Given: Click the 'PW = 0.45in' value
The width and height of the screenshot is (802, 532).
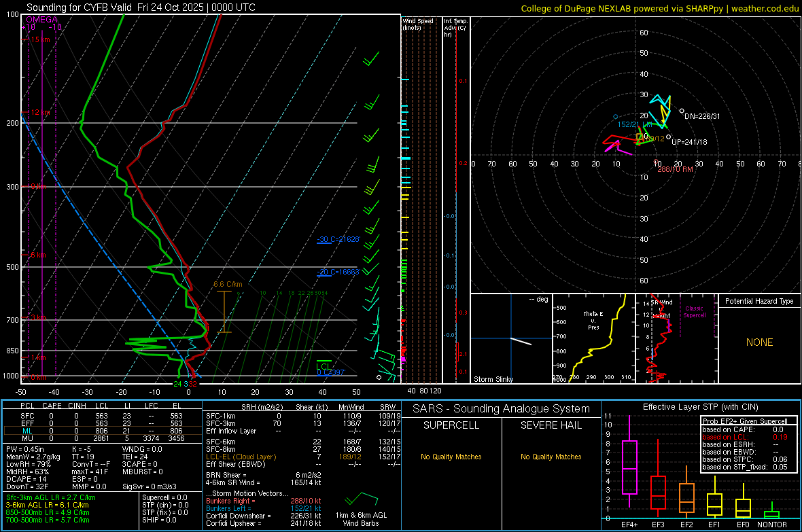Looking at the screenshot, I should 24,449.
